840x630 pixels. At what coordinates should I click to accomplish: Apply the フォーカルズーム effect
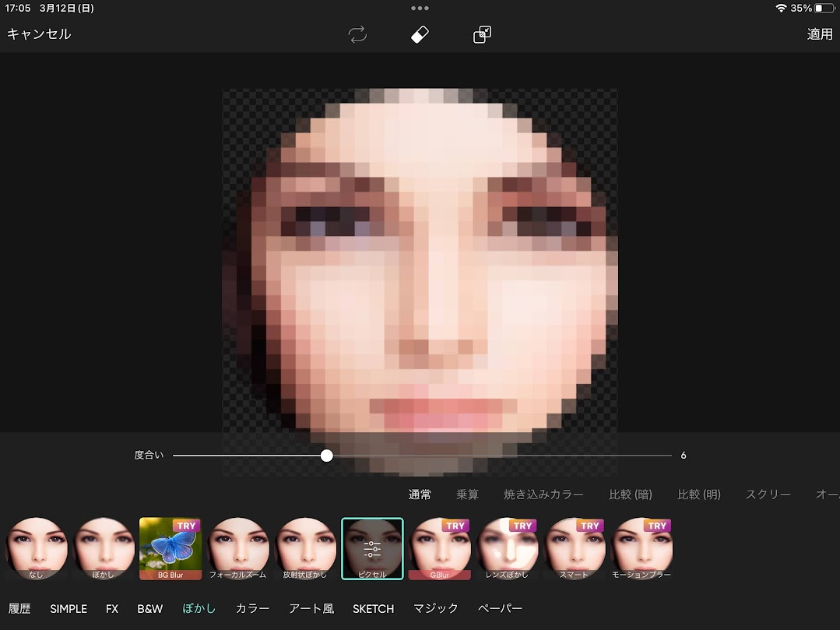pos(238,548)
